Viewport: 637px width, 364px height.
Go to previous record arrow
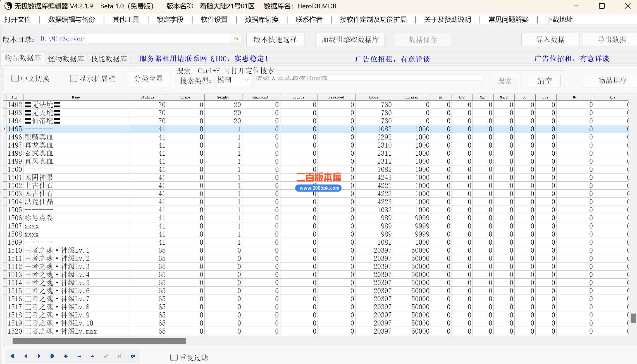point(26,356)
